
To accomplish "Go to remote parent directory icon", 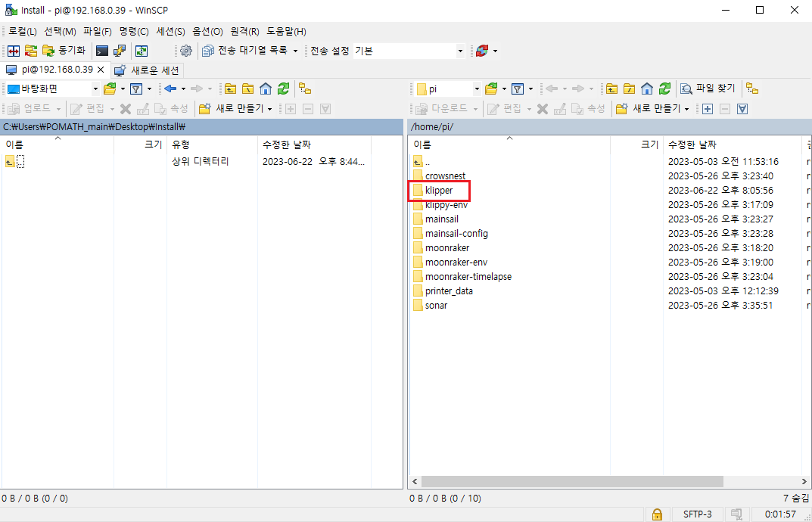I will click(x=612, y=89).
